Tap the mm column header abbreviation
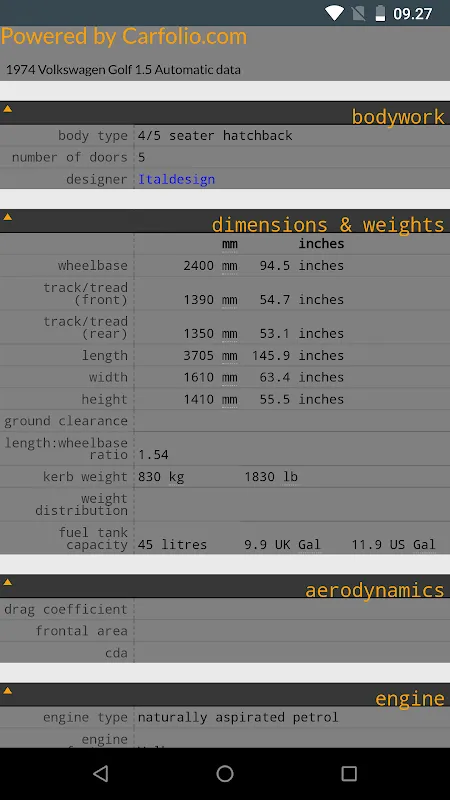The height and width of the screenshot is (800, 450). (x=230, y=244)
